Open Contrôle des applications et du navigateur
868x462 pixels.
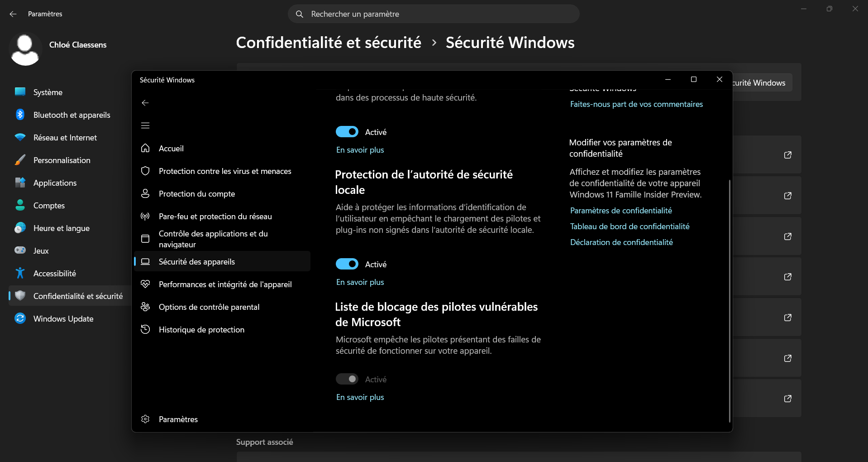[x=213, y=239]
